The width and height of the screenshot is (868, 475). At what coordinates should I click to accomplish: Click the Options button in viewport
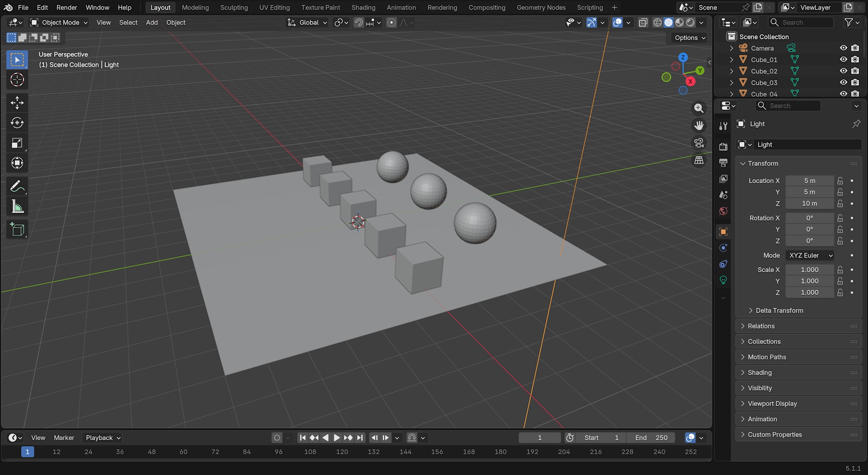point(690,38)
